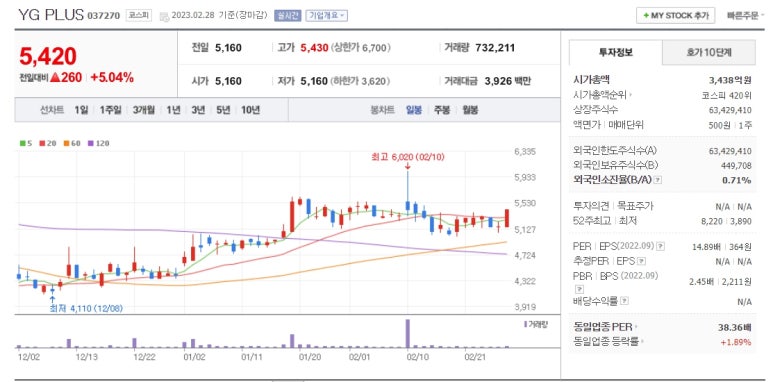Open help icon under PBR BPS label

click(579, 289)
